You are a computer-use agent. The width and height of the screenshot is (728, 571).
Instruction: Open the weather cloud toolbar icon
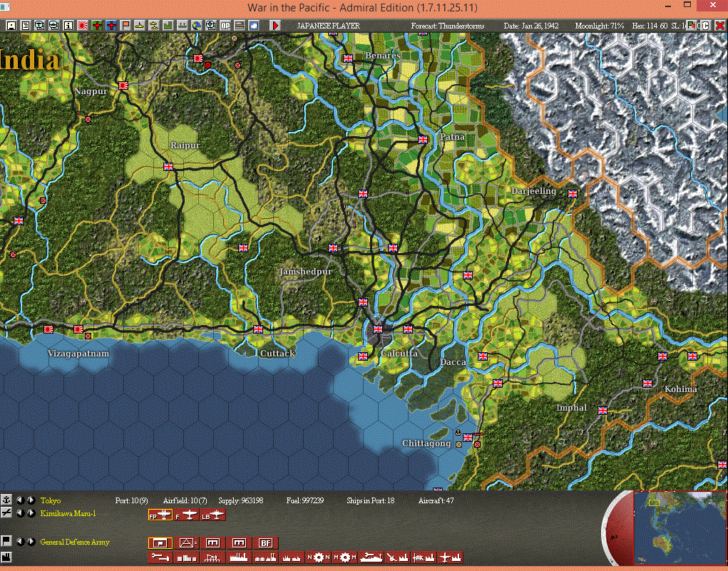(254, 26)
